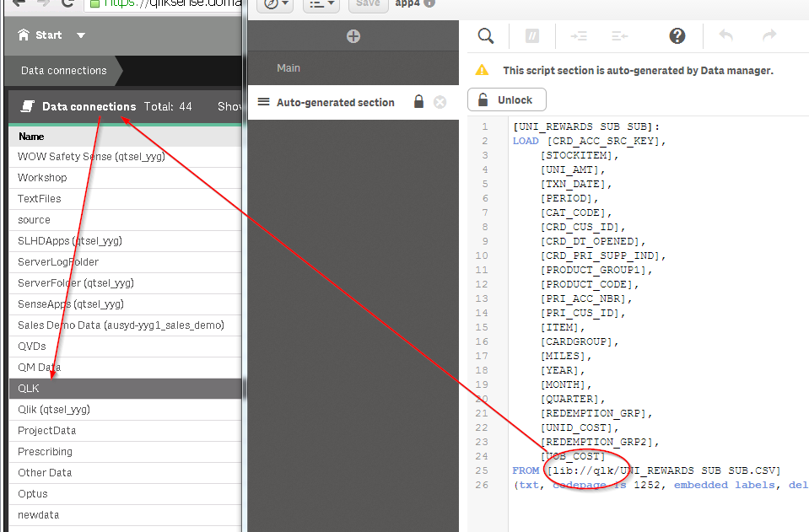Toggle comment on selected lines

532,35
